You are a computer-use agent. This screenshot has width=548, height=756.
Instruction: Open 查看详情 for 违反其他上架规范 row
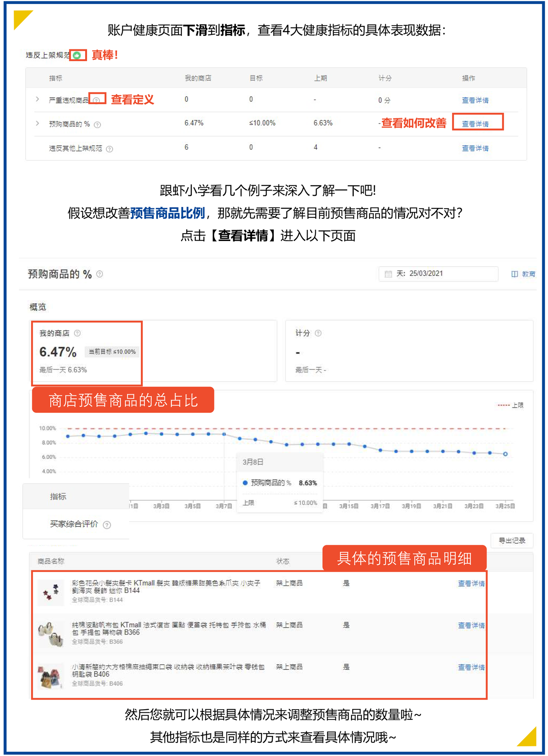click(x=475, y=148)
